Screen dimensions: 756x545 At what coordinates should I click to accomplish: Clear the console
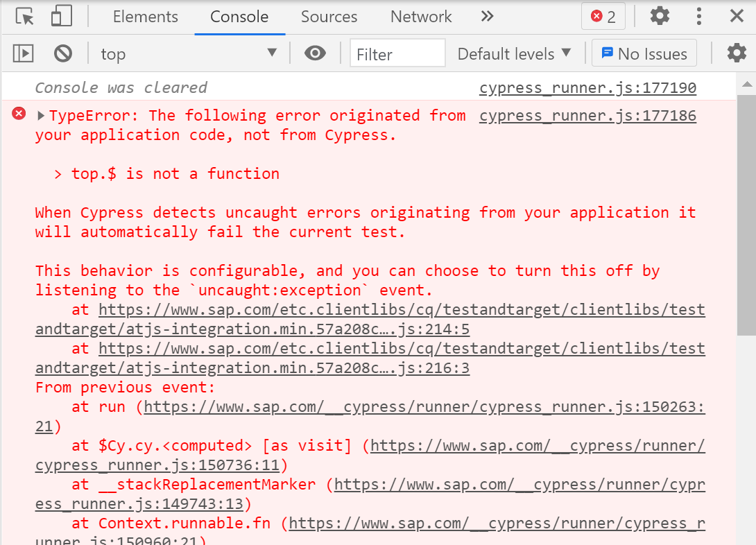point(62,53)
